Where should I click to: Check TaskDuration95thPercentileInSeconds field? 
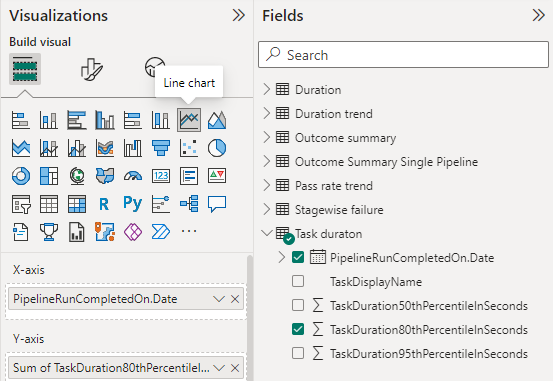(x=298, y=353)
